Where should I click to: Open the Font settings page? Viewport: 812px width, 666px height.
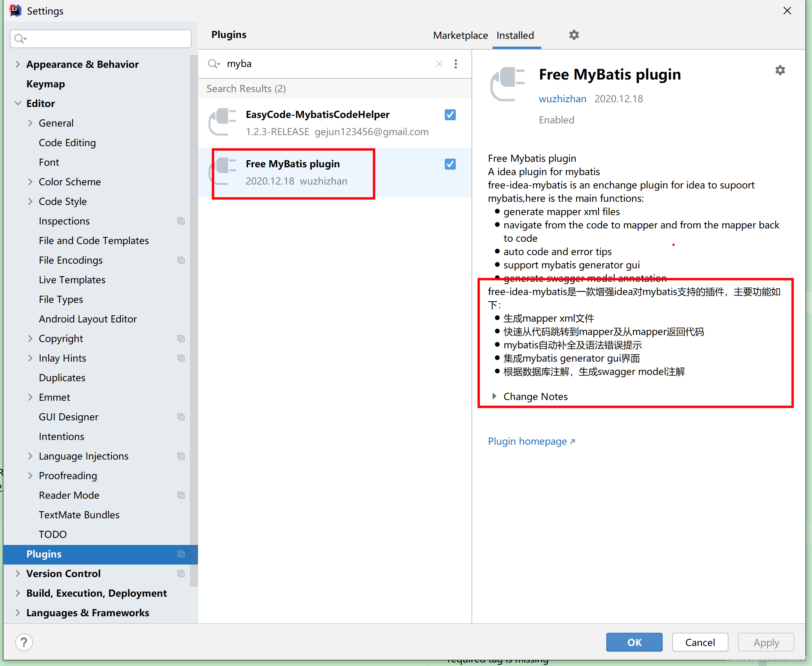pyautogui.click(x=49, y=162)
